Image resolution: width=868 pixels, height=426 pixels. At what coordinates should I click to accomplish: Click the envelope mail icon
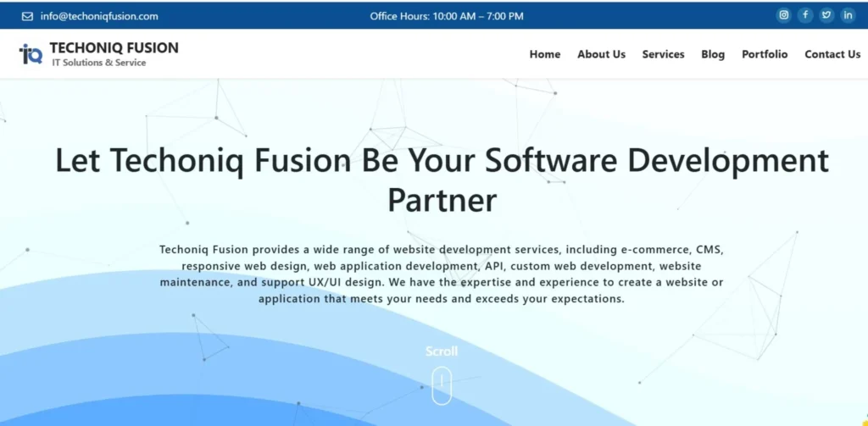(27, 16)
